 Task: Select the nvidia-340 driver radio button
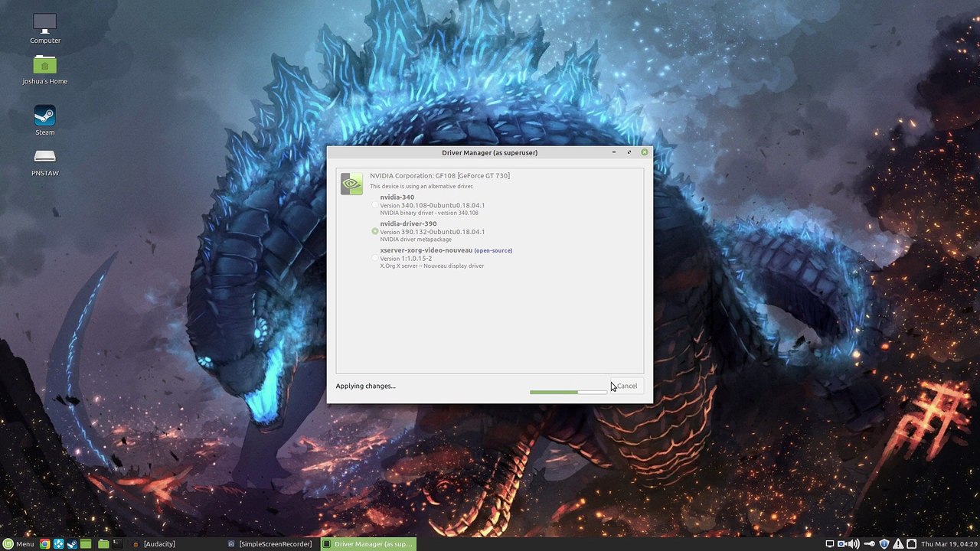tap(375, 204)
